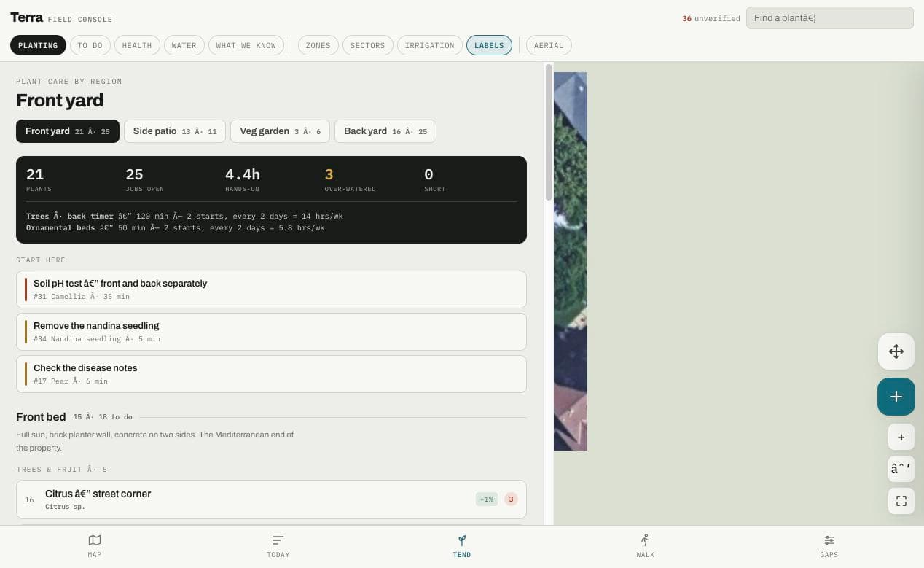Open the Map view icon
Screen dimensions: 924x568
pos(95,540)
